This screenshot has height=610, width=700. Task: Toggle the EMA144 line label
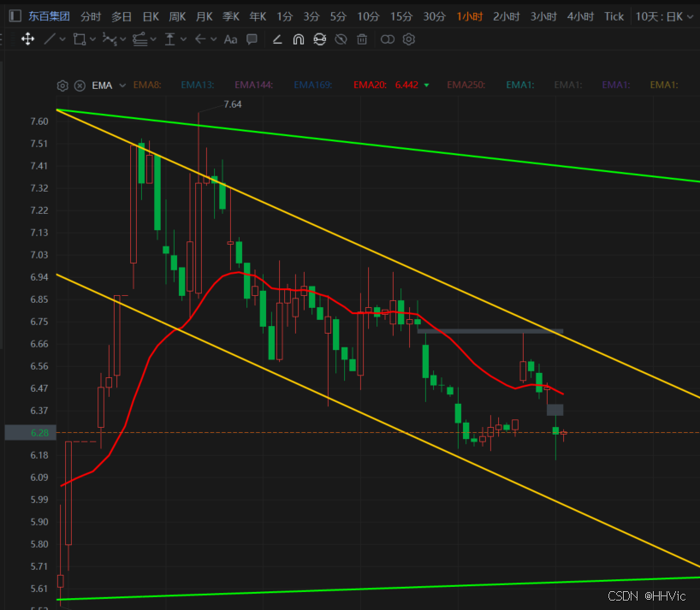click(x=253, y=86)
